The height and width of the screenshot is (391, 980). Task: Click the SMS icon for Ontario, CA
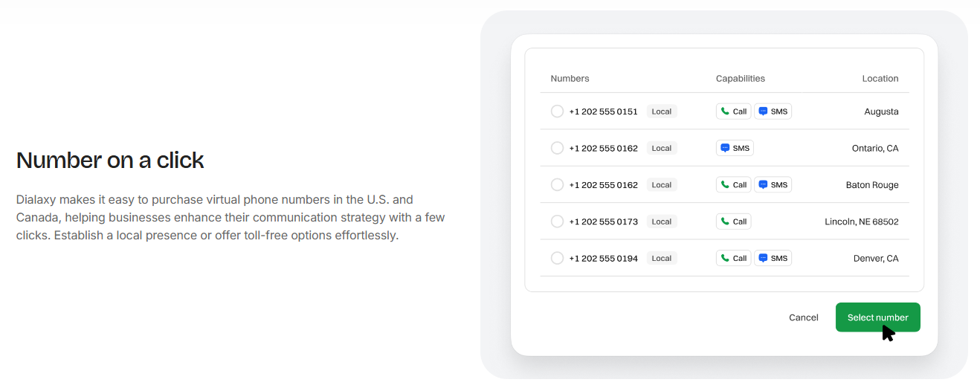725,148
